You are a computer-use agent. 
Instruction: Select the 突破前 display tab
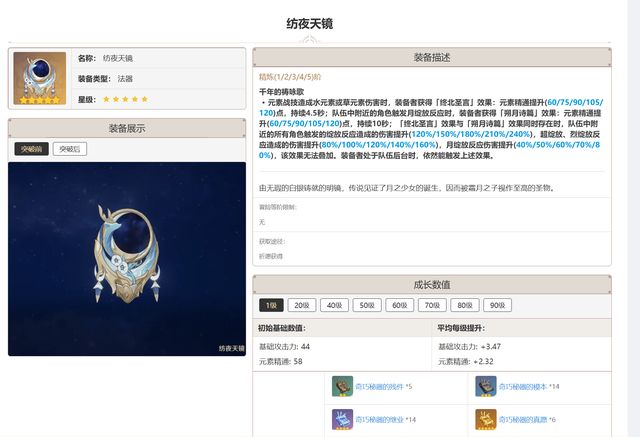coord(31,149)
